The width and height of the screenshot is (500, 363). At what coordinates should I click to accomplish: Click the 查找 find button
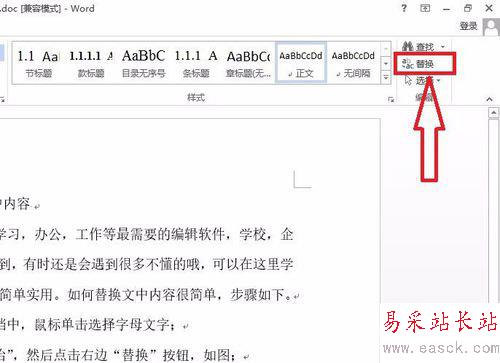[x=418, y=46]
